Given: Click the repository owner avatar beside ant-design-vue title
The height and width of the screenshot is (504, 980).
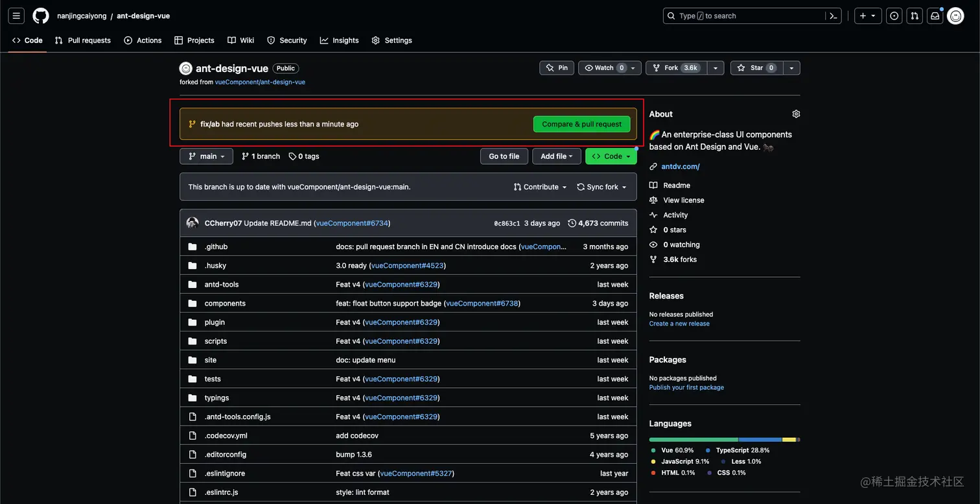Looking at the screenshot, I should point(186,68).
